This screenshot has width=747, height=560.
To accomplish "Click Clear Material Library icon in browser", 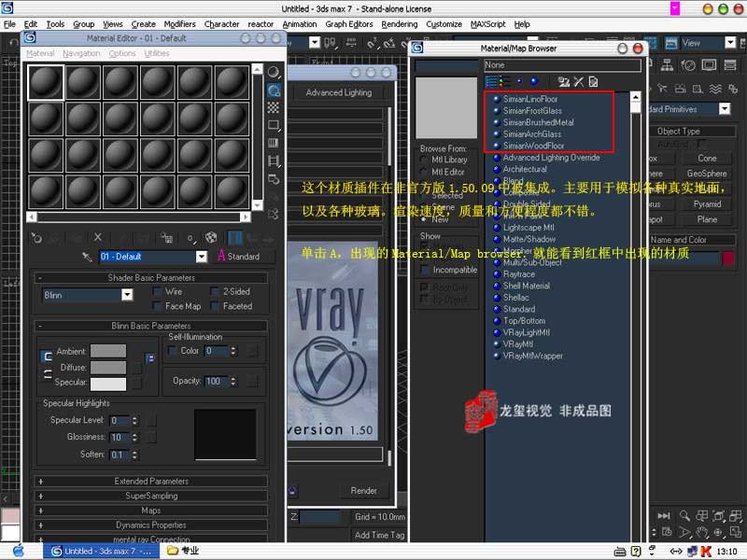I will pyautogui.click(x=593, y=82).
